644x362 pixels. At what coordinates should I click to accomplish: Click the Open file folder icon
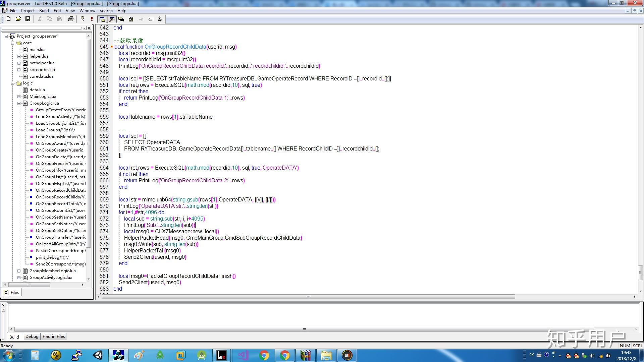point(18,19)
